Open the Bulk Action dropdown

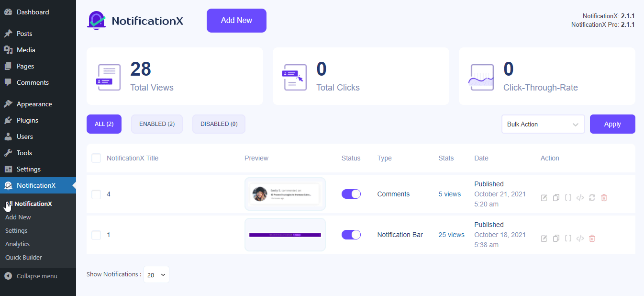coord(543,124)
